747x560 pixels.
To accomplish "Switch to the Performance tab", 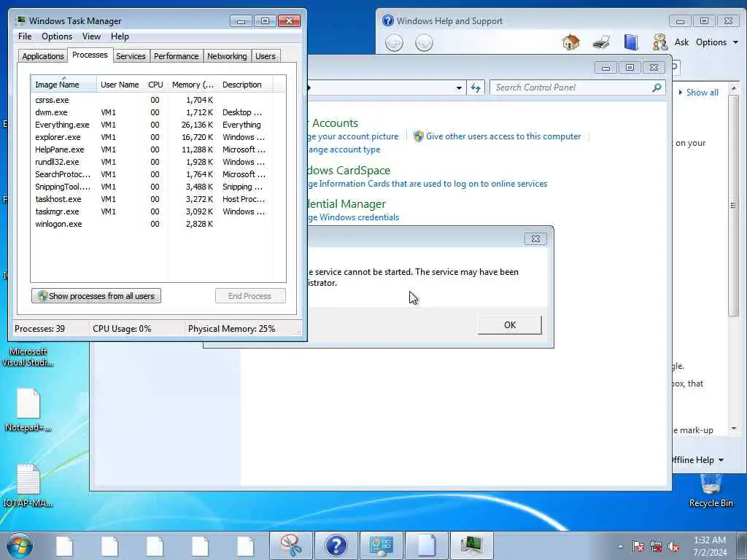I will (x=176, y=56).
